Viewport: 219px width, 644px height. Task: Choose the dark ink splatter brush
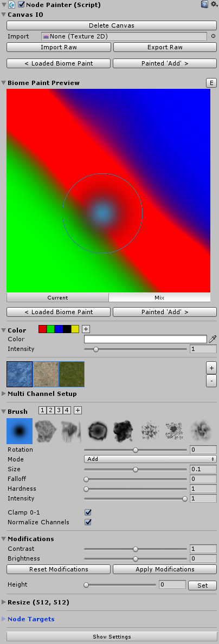124,432
